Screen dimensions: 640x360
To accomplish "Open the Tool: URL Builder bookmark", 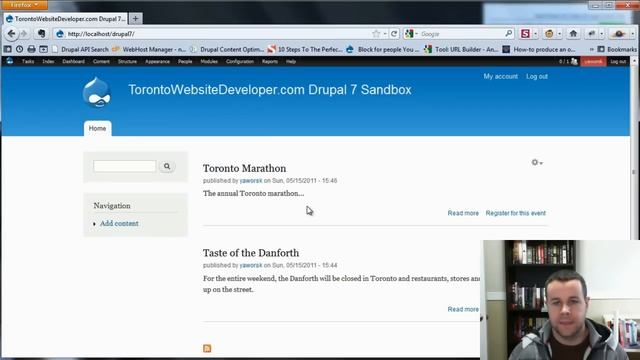I will [461, 49].
